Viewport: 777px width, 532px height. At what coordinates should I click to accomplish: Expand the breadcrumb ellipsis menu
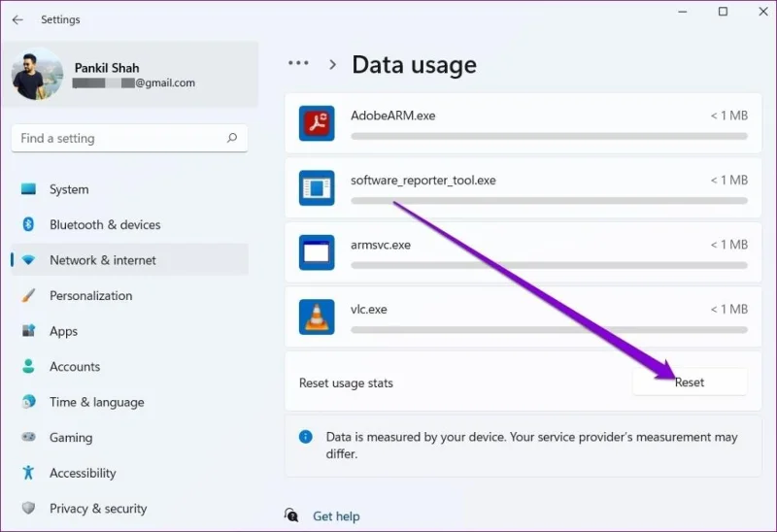pos(298,63)
